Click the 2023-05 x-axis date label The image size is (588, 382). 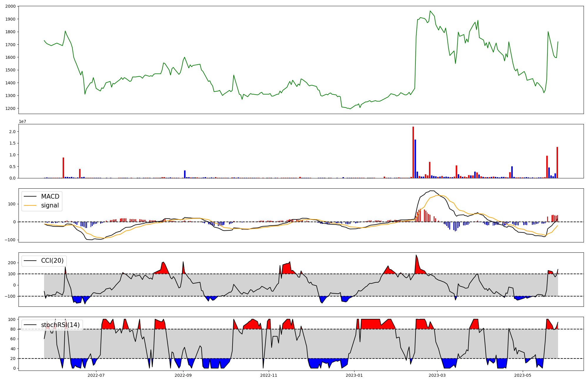point(523,375)
